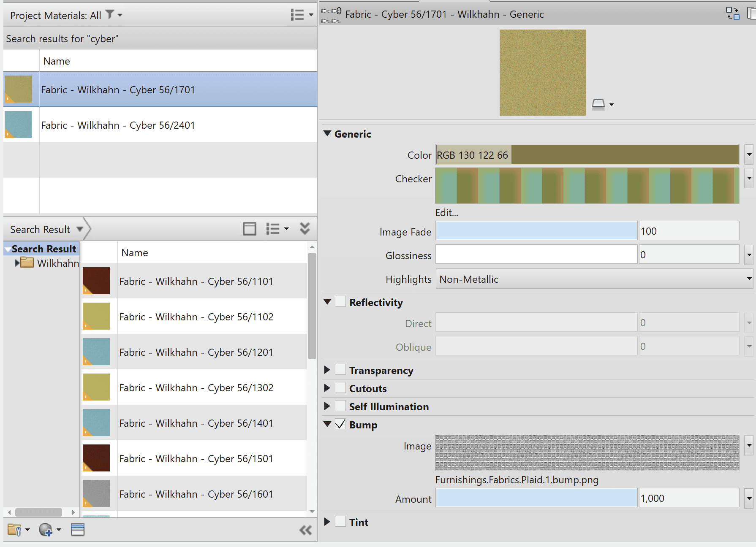Collapse the Generic section
The image size is (756, 547).
click(x=327, y=133)
